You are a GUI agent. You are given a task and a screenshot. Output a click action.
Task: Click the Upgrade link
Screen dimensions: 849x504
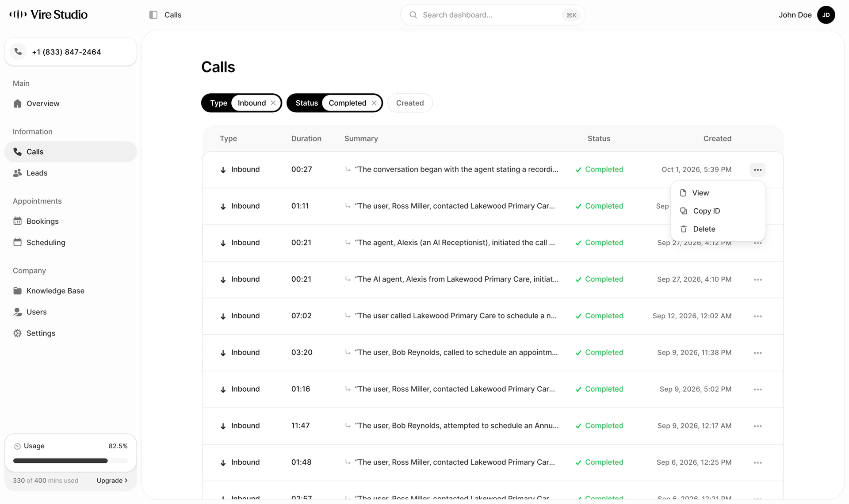coord(112,481)
